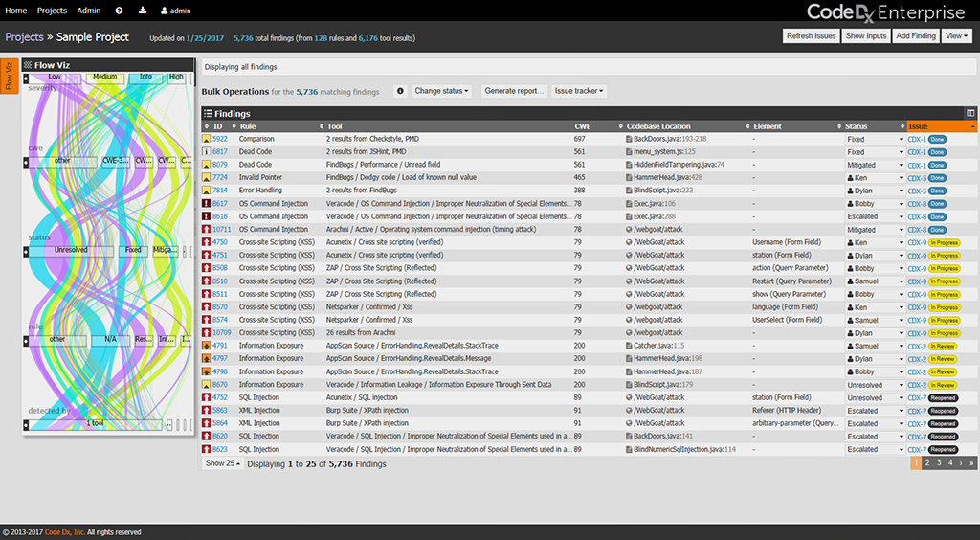Open the Issue tracker dropdown
Viewport: 980px width, 540px height.
[x=579, y=91]
